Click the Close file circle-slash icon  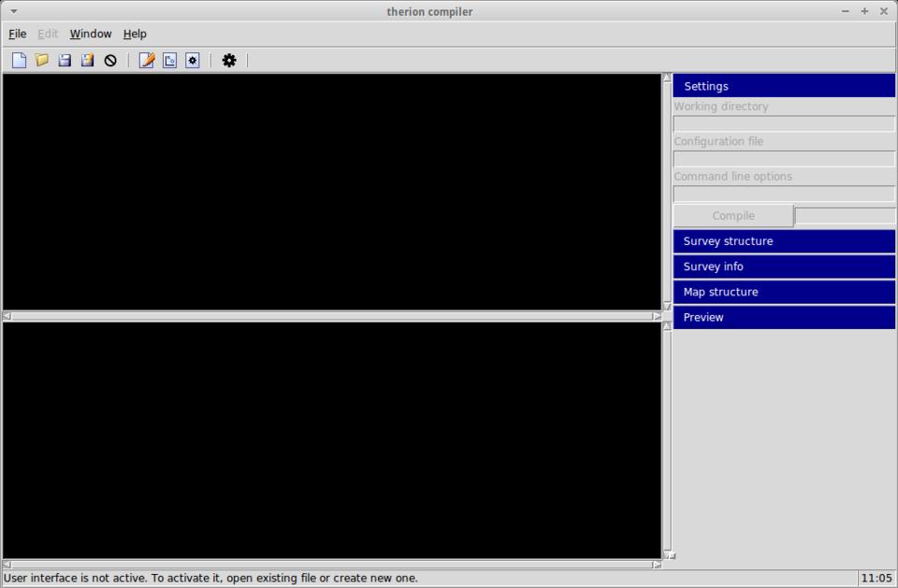[110, 61]
